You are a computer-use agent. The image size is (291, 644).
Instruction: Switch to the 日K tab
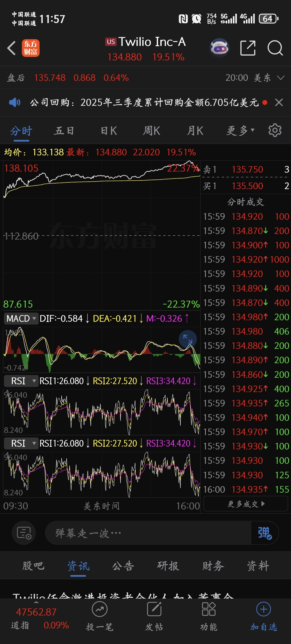[x=109, y=130]
